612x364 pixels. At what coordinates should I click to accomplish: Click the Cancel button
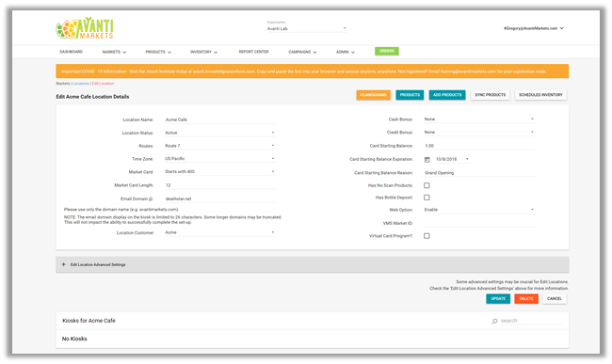click(x=555, y=299)
